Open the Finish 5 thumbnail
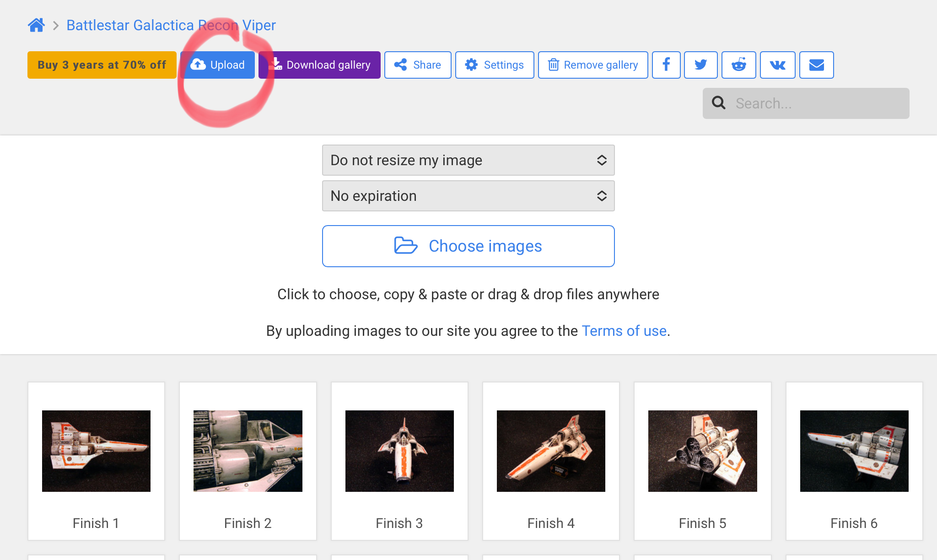Screen dimensions: 937x560 (x=702, y=451)
